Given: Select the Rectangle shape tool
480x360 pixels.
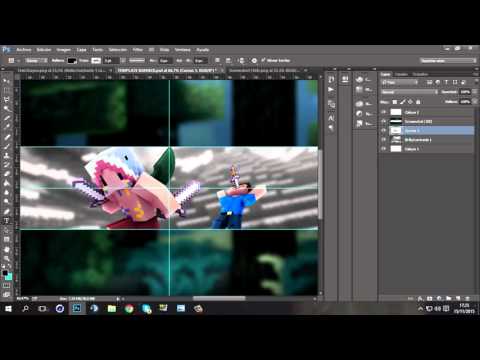Looking at the screenshot, I should point(6,239).
